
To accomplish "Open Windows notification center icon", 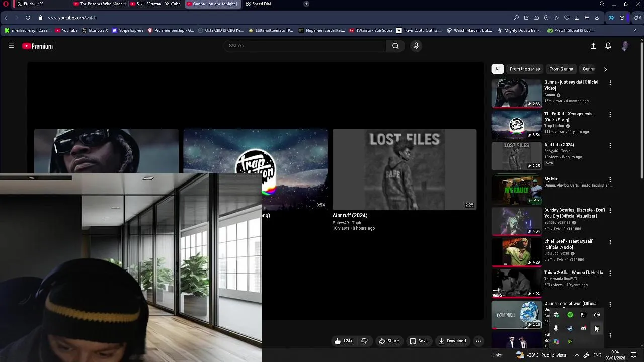I will tap(633, 355).
